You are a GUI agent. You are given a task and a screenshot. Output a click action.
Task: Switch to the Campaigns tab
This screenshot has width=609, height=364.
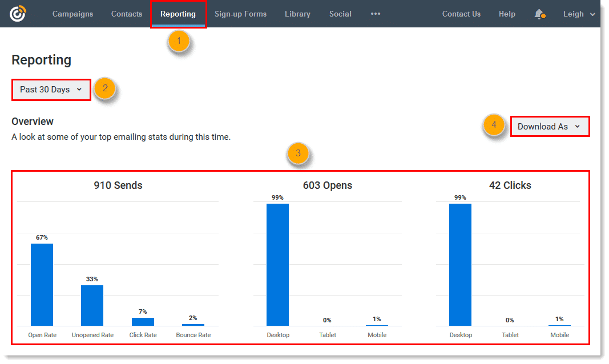72,14
